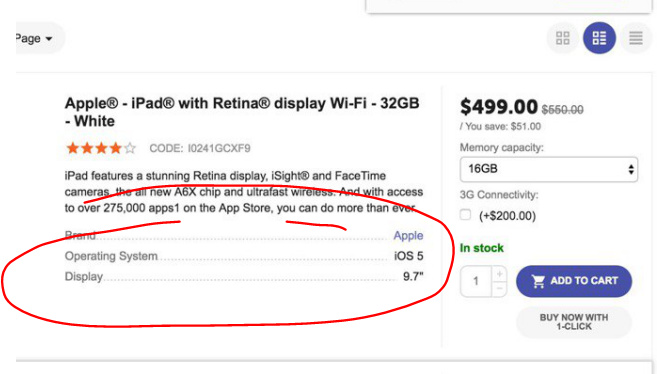Screen dimensions: 657x374
Task: Add the iPad to cart
Action: point(574,281)
